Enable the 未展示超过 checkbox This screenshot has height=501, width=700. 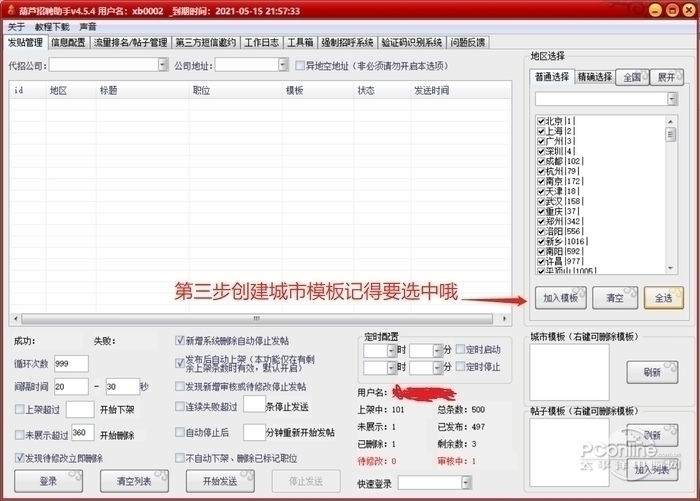pos(20,434)
